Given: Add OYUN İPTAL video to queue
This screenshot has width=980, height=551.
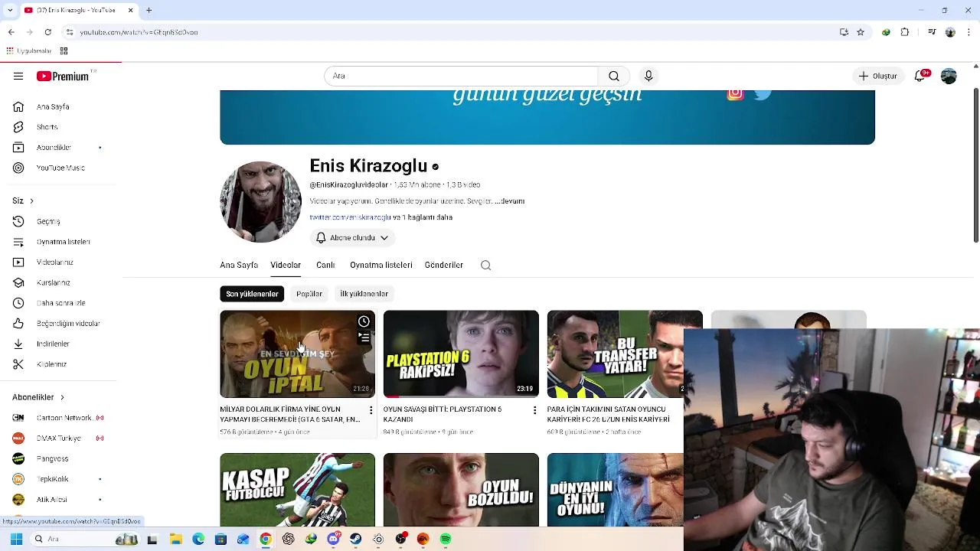Looking at the screenshot, I should pyautogui.click(x=364, y=337).
